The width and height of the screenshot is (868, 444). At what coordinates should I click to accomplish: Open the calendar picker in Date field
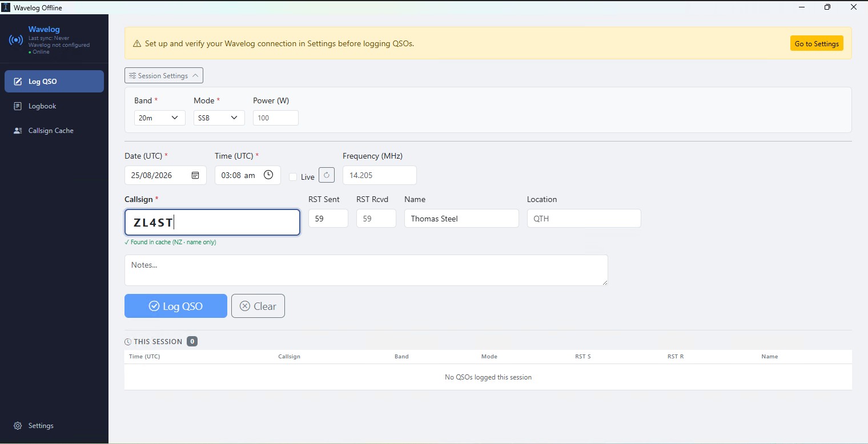(x=195, y=175)
